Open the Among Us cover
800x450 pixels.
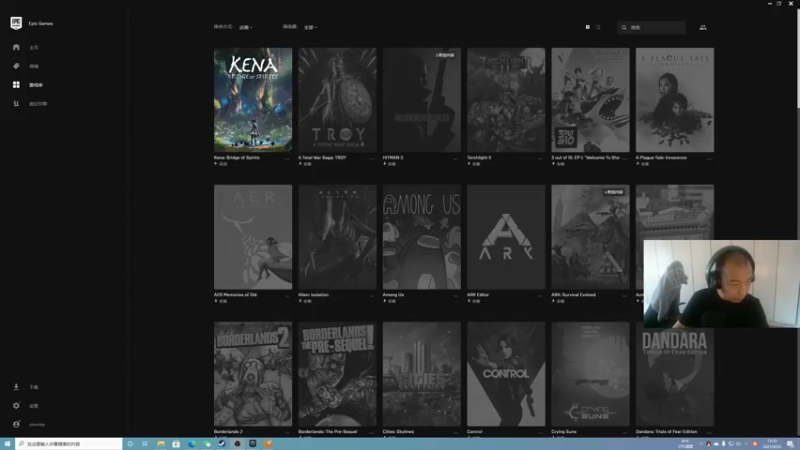422,237
